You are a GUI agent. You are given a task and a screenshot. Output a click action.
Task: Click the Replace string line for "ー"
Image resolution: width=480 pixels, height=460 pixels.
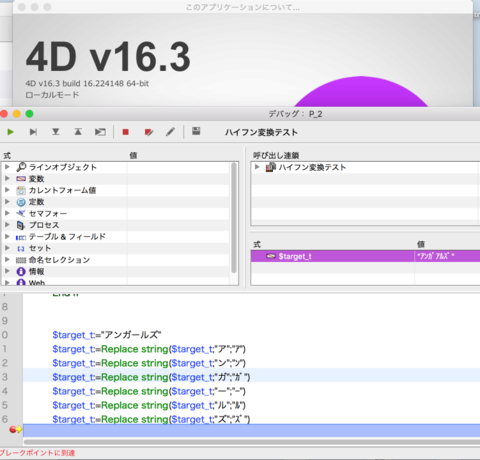point(149,391)
